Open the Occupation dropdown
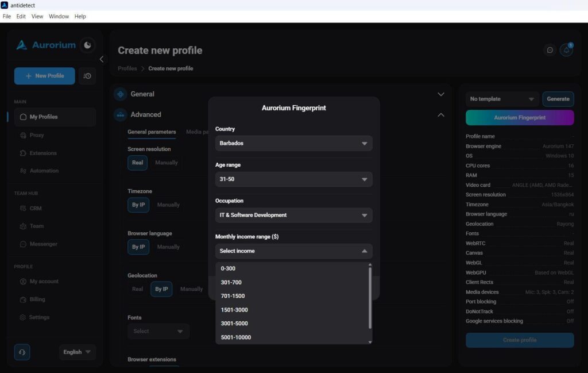Screen dimensions: 588x373 point(293,215)
